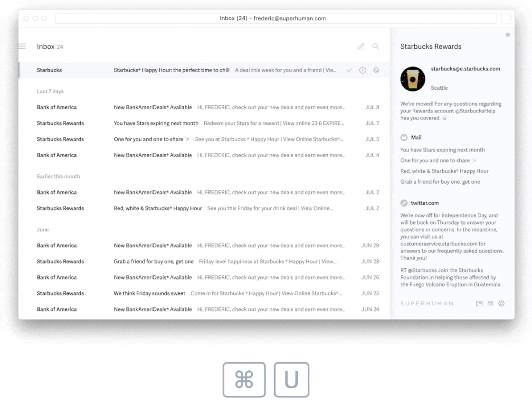Mark the Starbucks Happy Hour email done
This screenshot has width=532, height=404.
tap(349, 70)
